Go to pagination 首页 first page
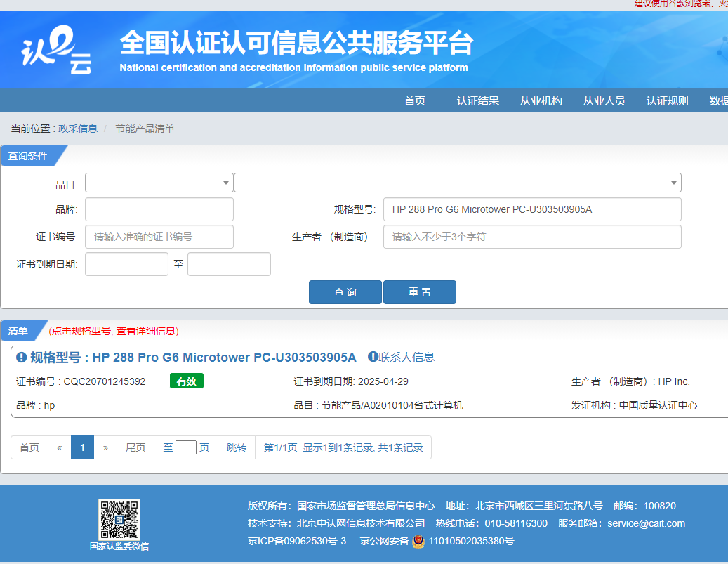 point(29,447)
